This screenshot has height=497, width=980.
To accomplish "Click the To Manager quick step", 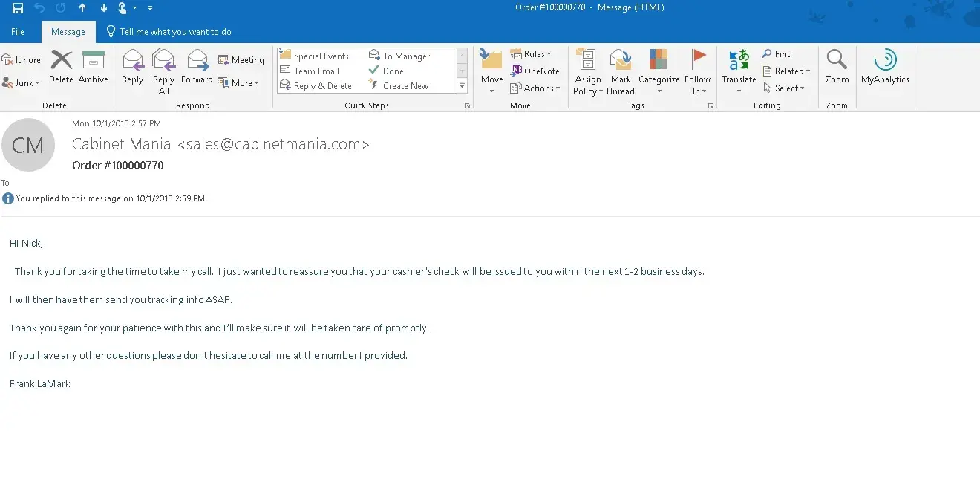I will pyautogui.click(x=399, y=56).
